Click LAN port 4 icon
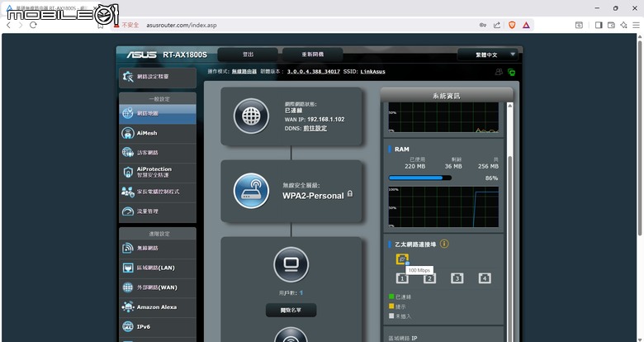Viewport: 644px width, 342px height. (x=485, y=278)
